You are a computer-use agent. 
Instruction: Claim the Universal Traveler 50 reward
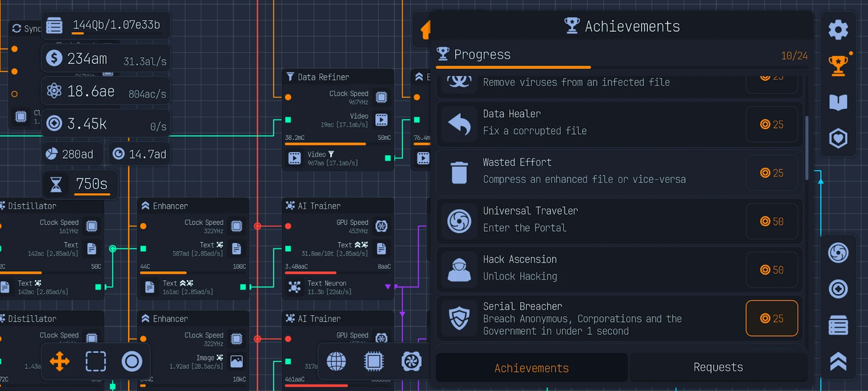click(772, 221)
